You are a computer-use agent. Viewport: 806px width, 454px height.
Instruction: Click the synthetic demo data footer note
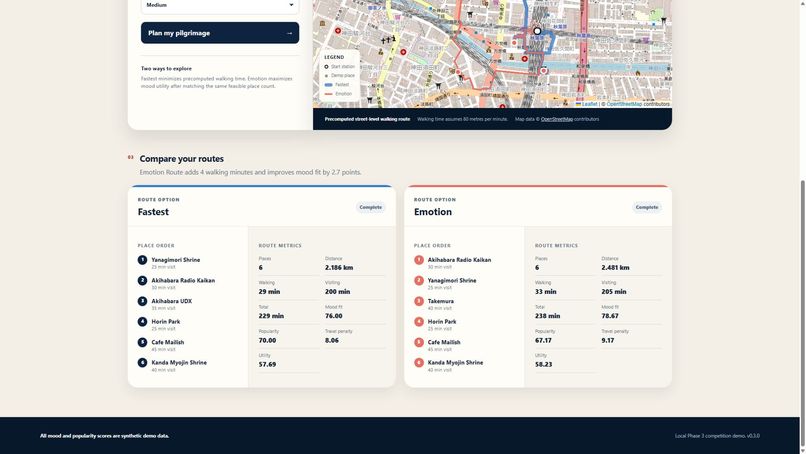pos(104,436)
